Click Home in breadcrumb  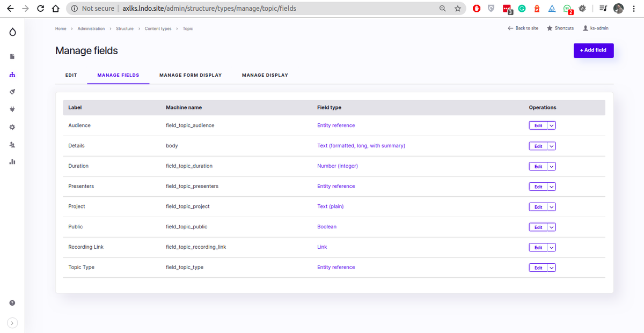(x=61, y=28)
